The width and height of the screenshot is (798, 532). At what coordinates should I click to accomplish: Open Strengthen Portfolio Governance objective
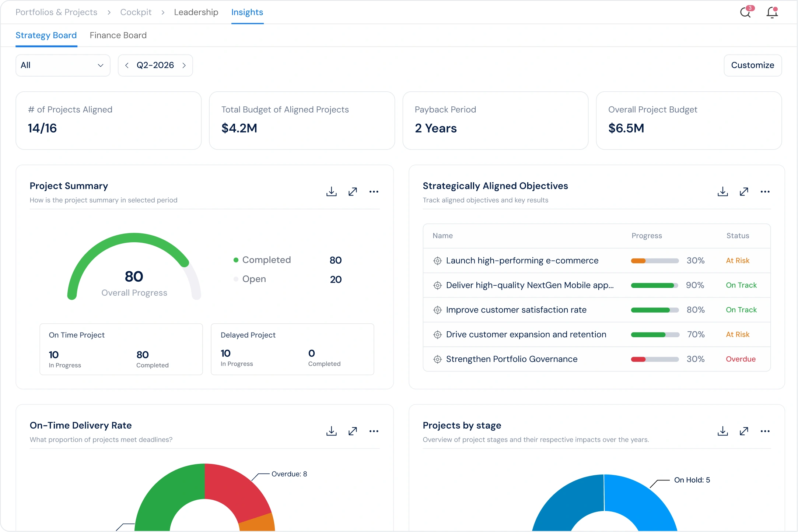(512, 359)
